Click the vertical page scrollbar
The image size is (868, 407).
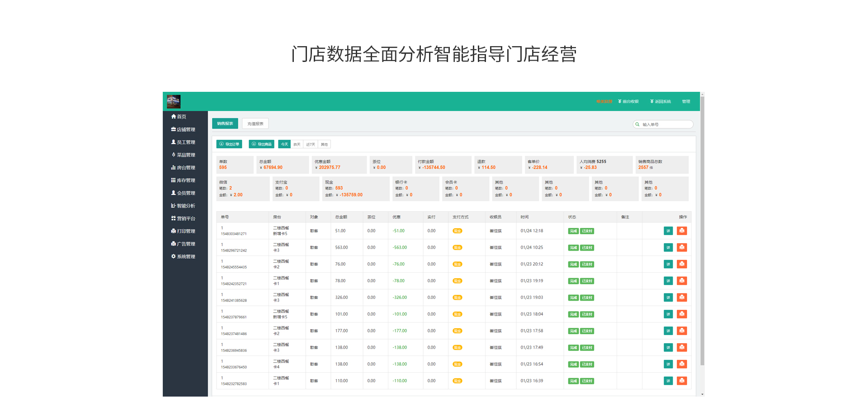coord(702,231)
